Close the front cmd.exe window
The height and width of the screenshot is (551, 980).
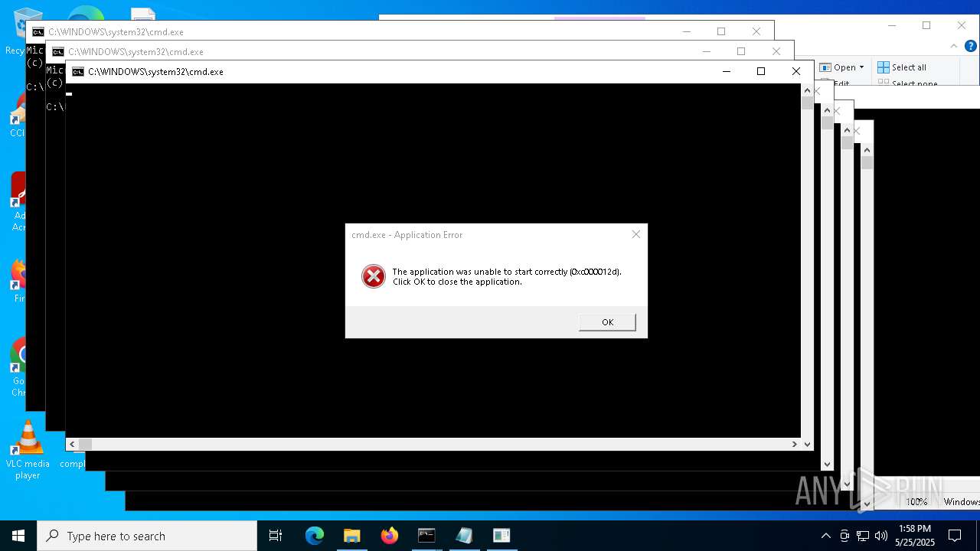[796, 71]
